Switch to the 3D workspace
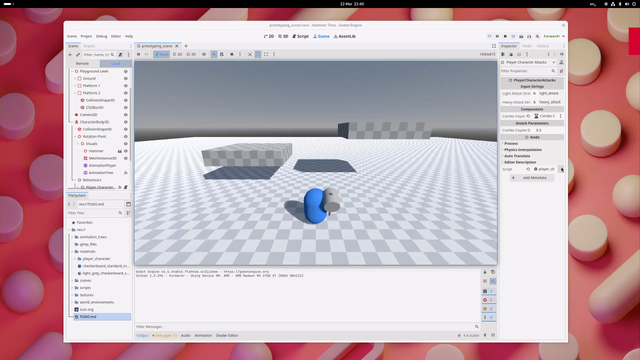The height and width of the screenshot is (360, 640). click(x=283, y=36)
